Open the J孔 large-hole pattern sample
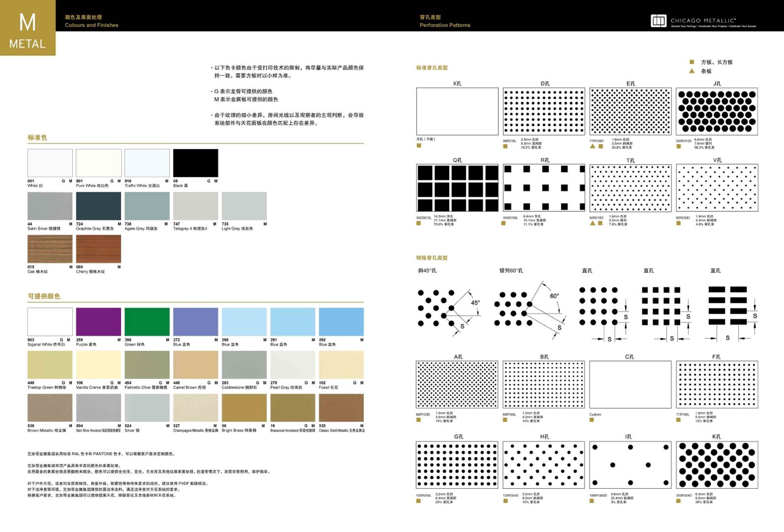 click(x=717, y=111)
